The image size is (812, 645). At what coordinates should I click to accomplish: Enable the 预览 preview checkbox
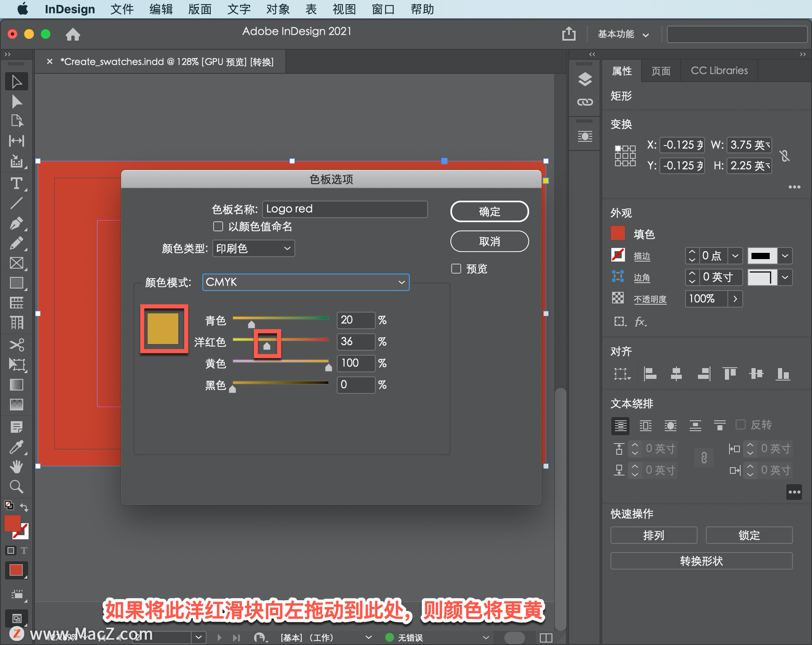pos(456,269)
